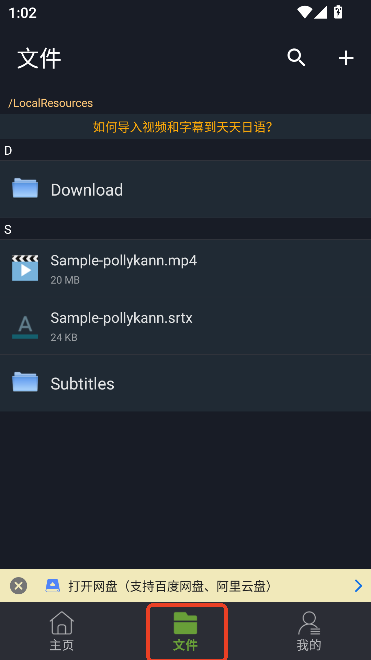The image size is (371, 660).
Task: Tap the srtx subtitle file icon
Action: coord(25,327)
